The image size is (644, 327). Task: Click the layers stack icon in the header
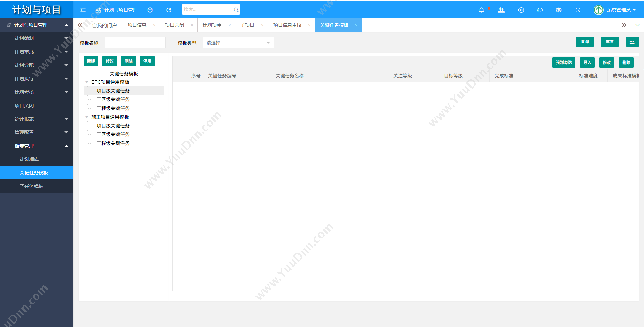pos(558,10)
